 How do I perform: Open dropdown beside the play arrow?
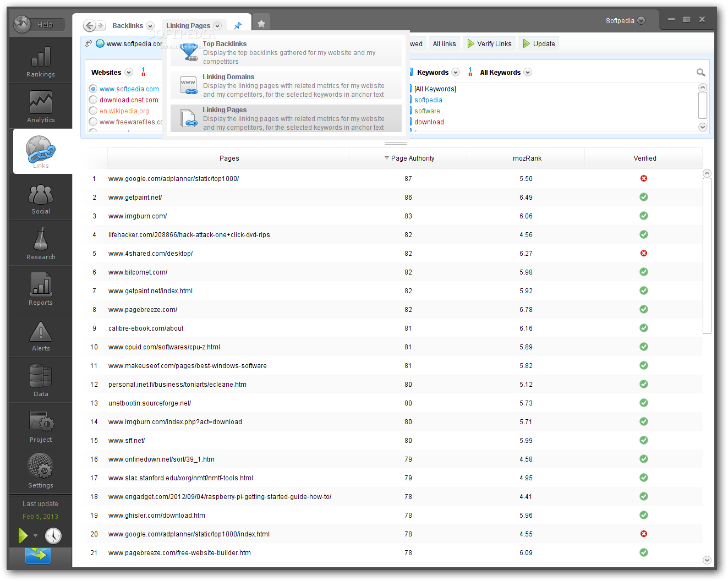pos(35,535)
